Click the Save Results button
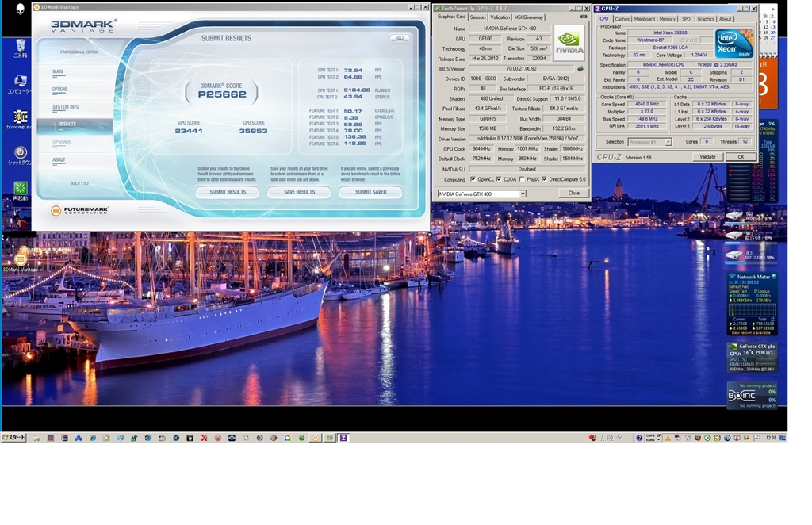Screen dimensions: 812x525 point(299,192)
